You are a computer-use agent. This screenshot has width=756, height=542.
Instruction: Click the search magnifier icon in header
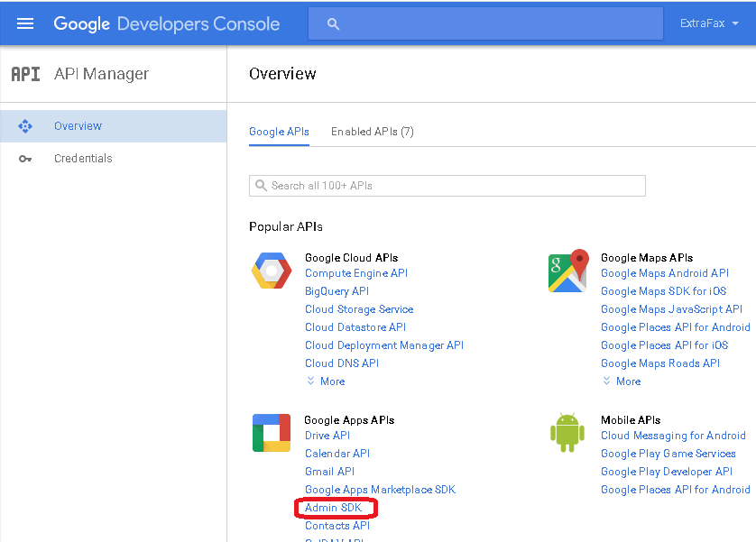pyautogui.click(x=333, y=23)
